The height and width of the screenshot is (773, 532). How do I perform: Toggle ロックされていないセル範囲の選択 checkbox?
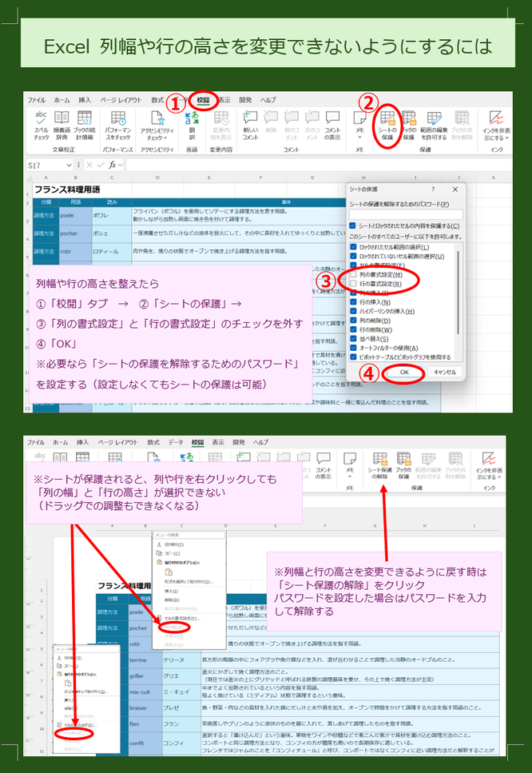click(353, 257)
